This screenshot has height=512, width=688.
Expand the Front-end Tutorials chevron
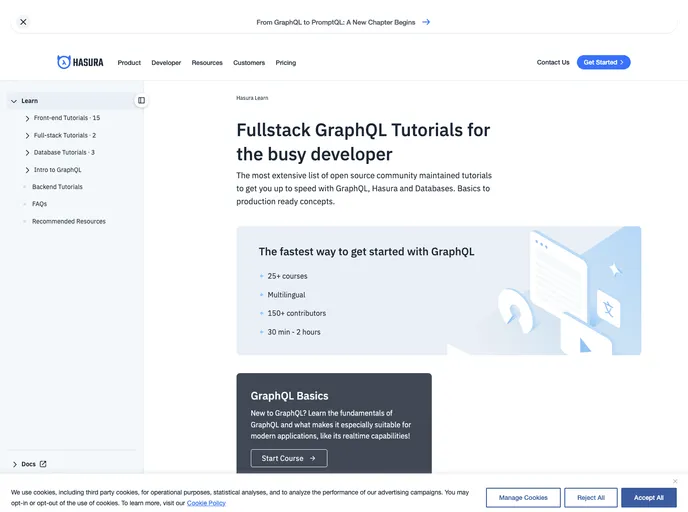[27, 118]
